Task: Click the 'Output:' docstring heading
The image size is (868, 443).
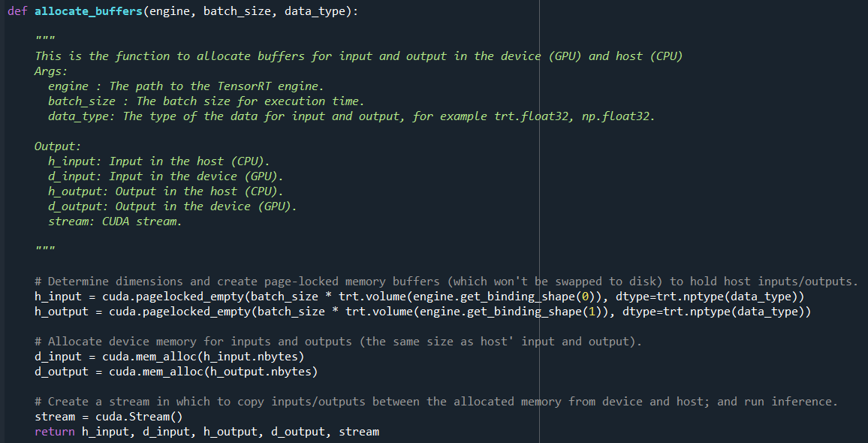Action: 58,146
